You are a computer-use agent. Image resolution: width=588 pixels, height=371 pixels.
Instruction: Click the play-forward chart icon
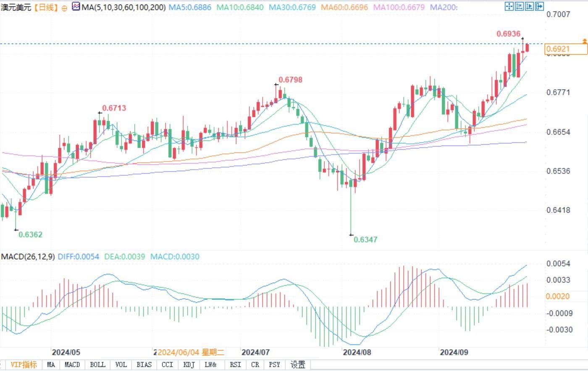529,6
